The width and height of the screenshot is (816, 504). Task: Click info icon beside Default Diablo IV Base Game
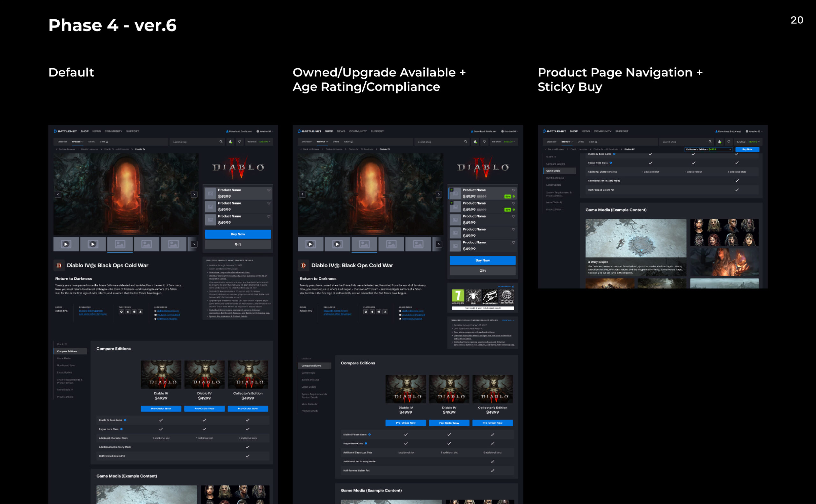coord(125,420)
